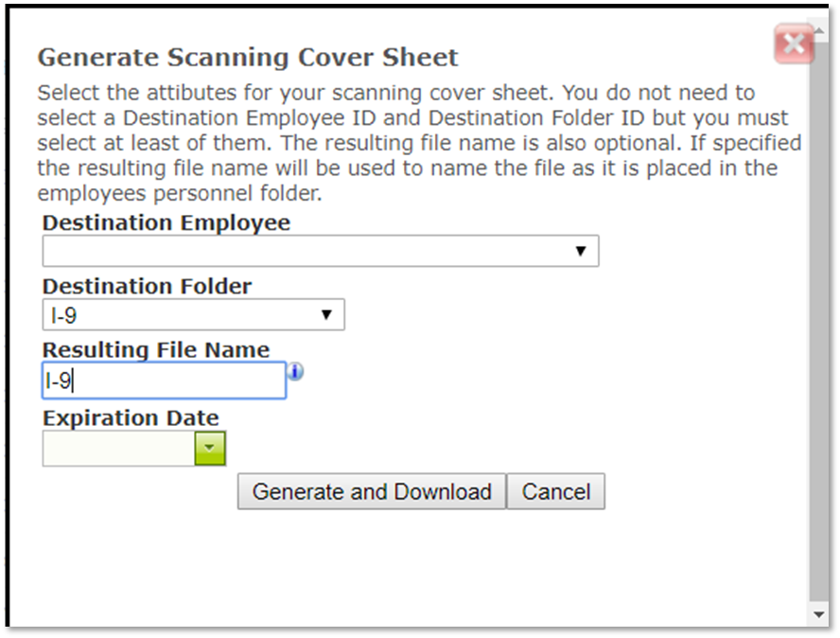Cancel the cover sheet dialog
Screen dimensions: 840x638
click(556, 491)
